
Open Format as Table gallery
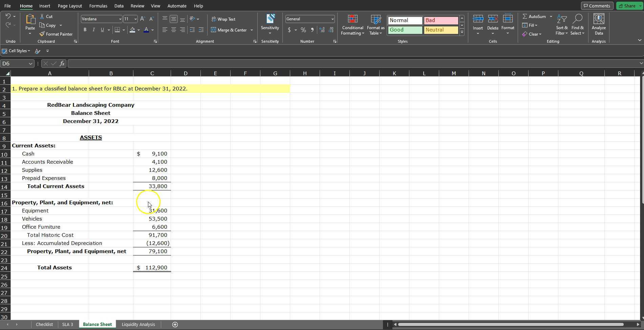click(375, 25)
